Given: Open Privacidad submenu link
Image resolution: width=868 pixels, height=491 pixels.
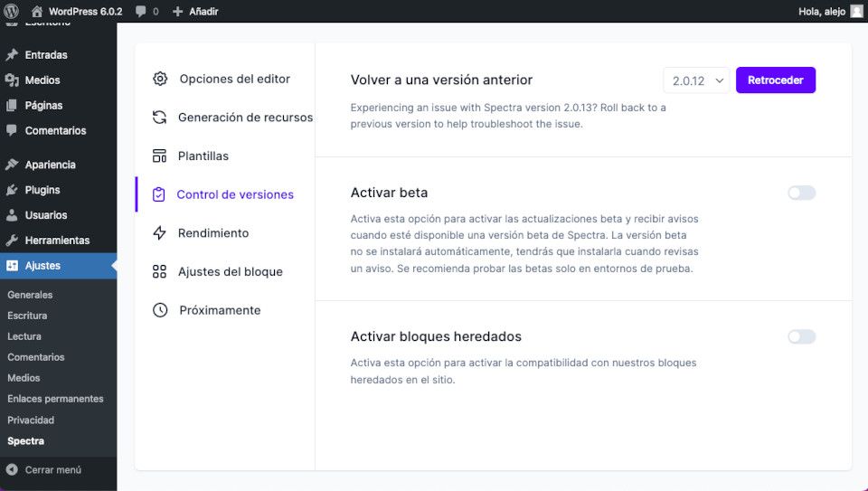Looking at the screenshot, I should pyautogui.click(x=31, y=420).
